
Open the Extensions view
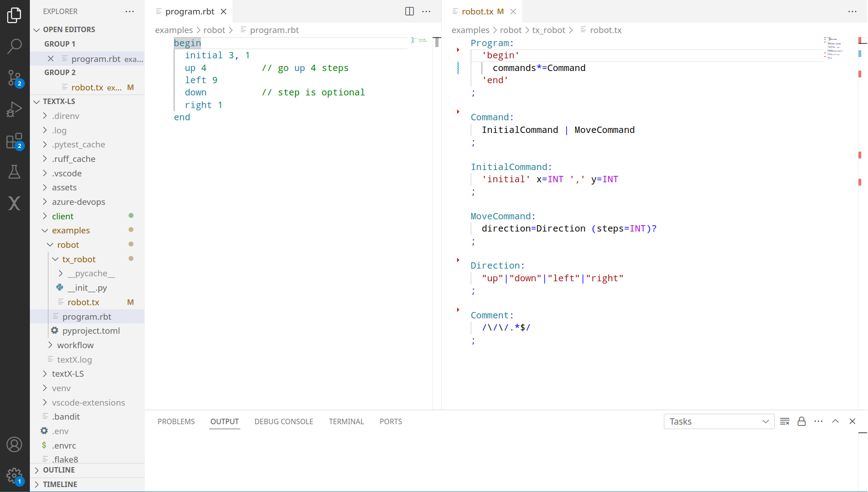[14, 141]
